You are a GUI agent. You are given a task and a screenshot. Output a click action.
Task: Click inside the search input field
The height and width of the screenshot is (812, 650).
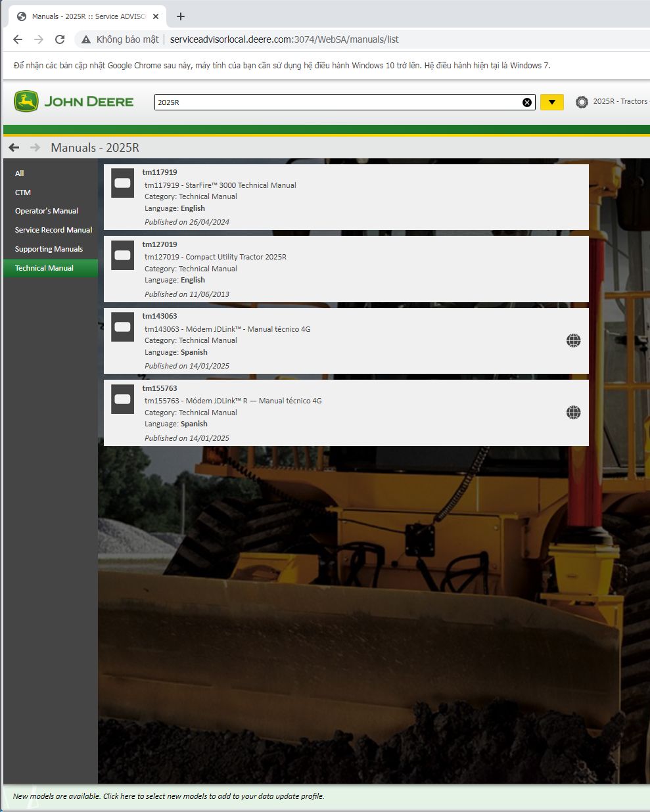tap(329, 102)
